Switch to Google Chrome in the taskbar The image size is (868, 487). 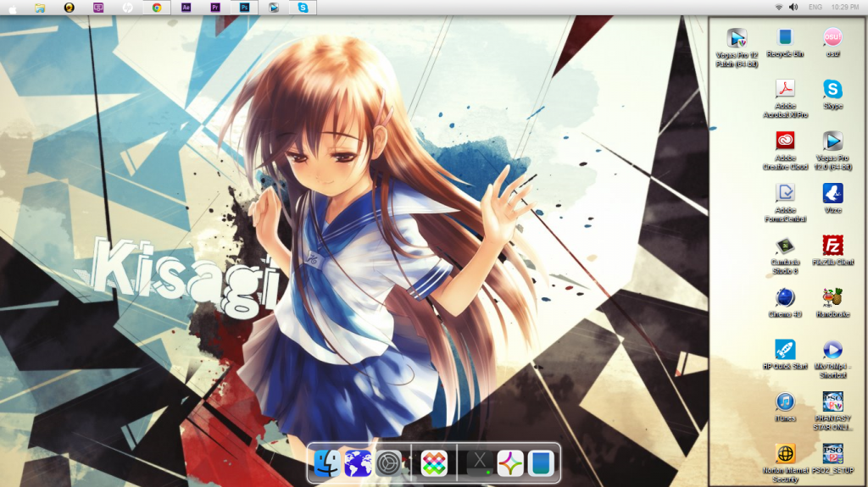[x=157, y=8]
